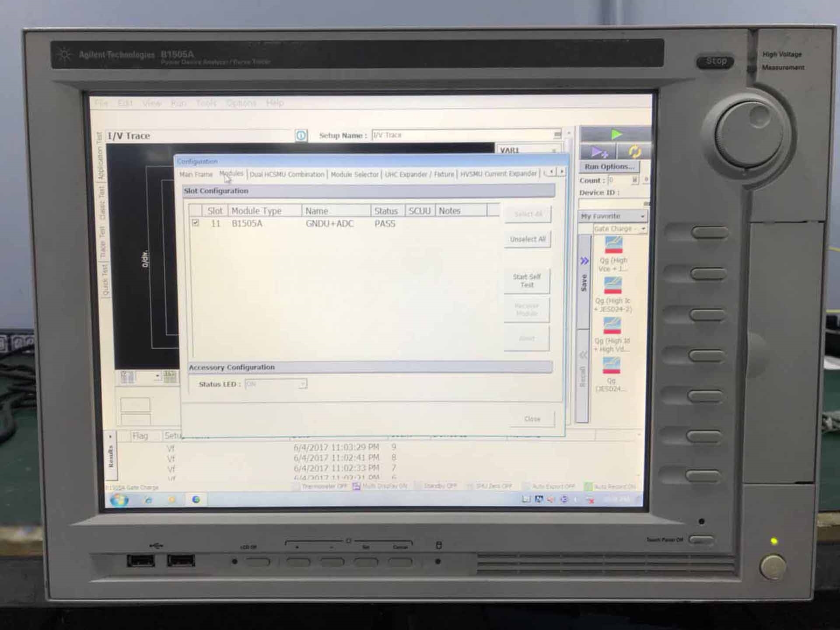The height and width of the screenshot is (630, 840).
Task: Open the Help menu
Action: 275,103
